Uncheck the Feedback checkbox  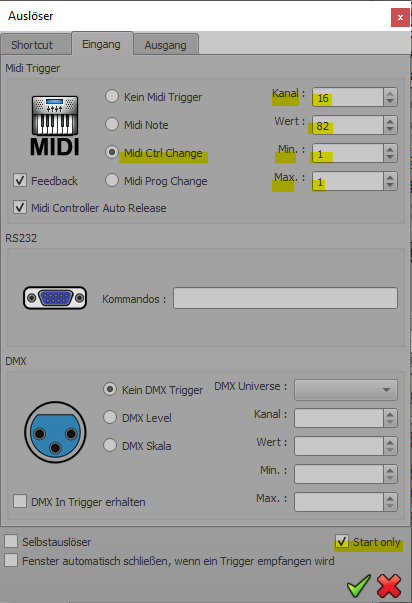point(20,180)
